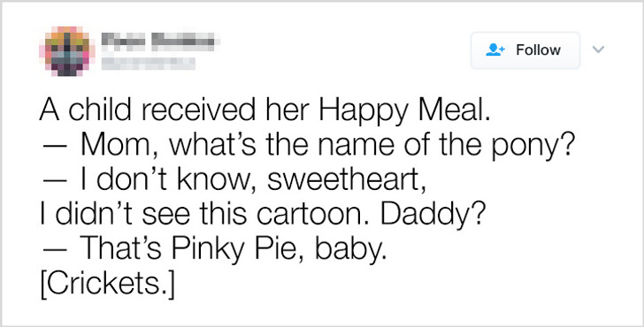Click the word 'Mom,' in tweet

click(x=120, y=146)
